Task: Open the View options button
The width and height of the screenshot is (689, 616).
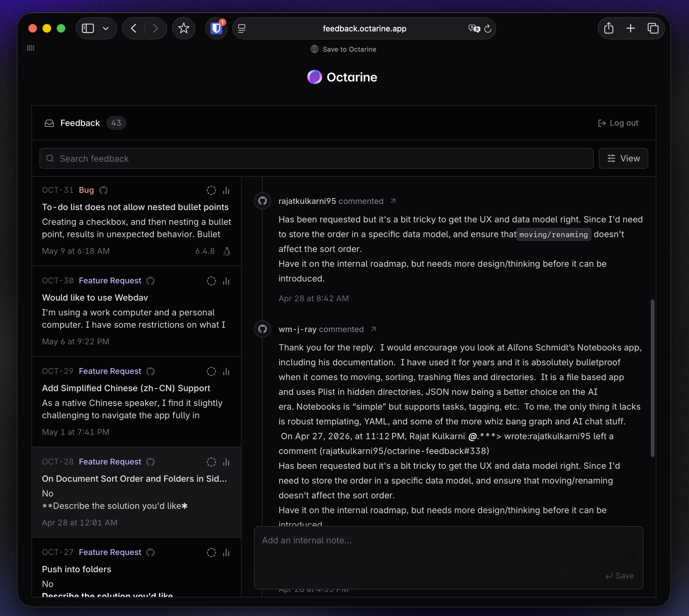Action: (623, 158)
